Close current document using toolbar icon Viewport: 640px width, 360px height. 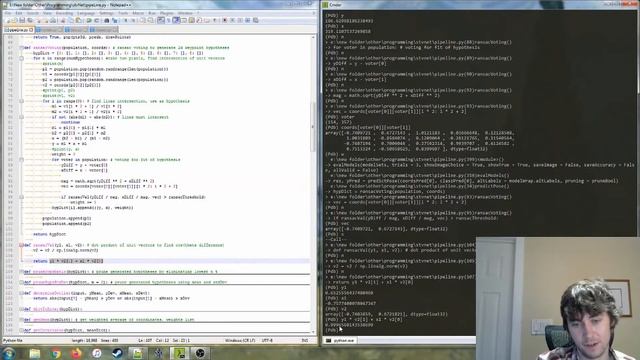point(39,20)
